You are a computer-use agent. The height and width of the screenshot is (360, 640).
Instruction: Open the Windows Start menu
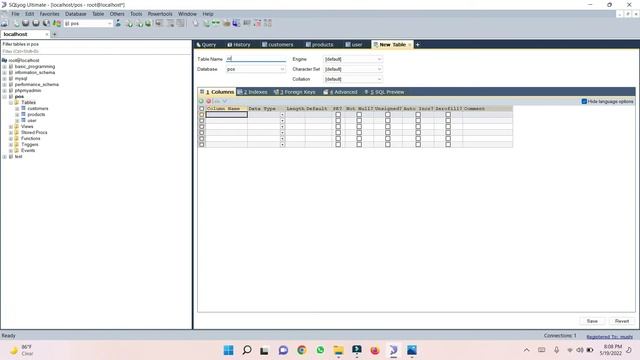click(229, 350)
